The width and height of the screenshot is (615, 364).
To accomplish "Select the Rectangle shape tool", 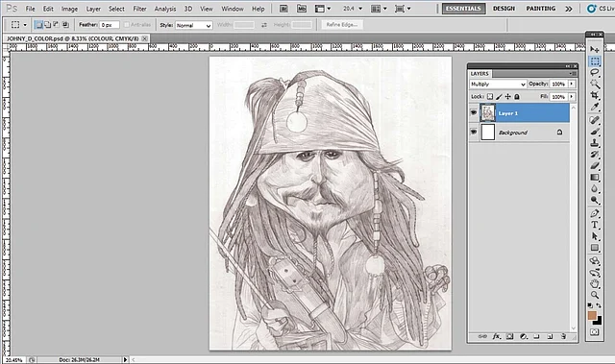I will [x=595, y=248].
